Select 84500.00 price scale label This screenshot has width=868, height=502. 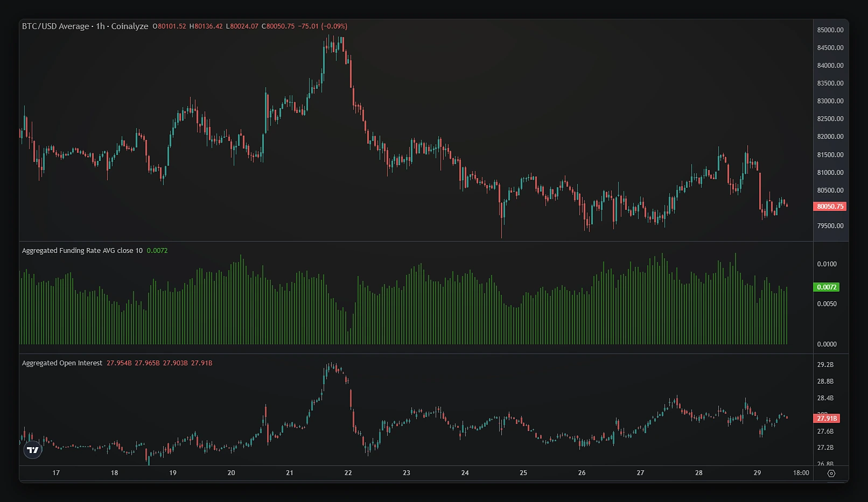coord(830,48)
